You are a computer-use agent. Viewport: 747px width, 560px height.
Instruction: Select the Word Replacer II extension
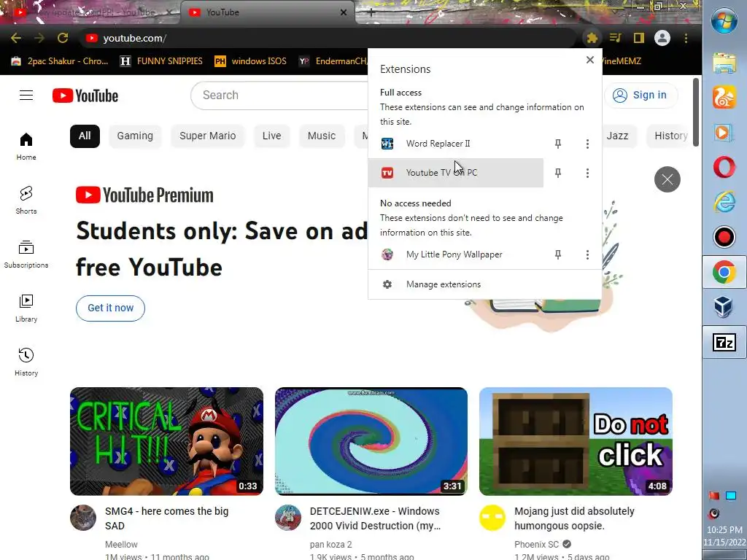[x=456, y=144]
